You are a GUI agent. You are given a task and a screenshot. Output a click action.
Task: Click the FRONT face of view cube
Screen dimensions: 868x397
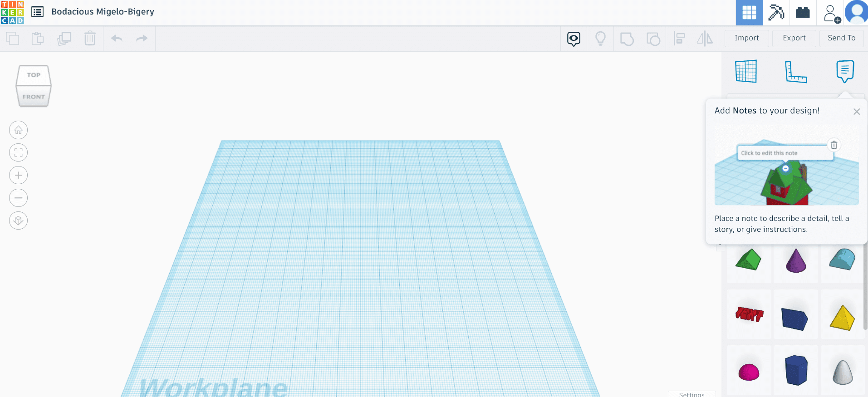pos(34,97)
